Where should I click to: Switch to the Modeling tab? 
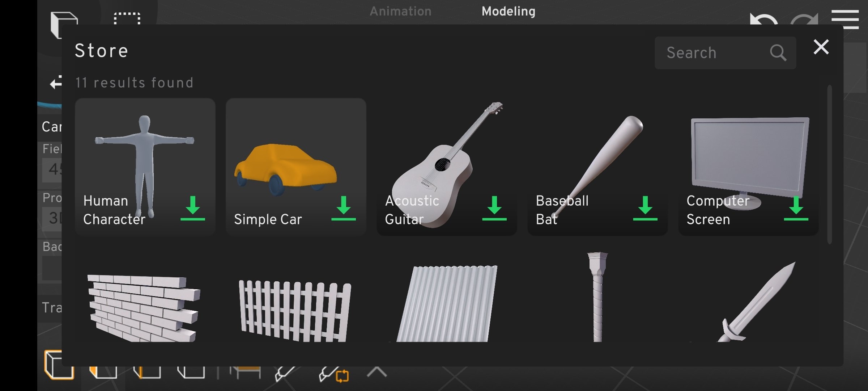point(508,11)
